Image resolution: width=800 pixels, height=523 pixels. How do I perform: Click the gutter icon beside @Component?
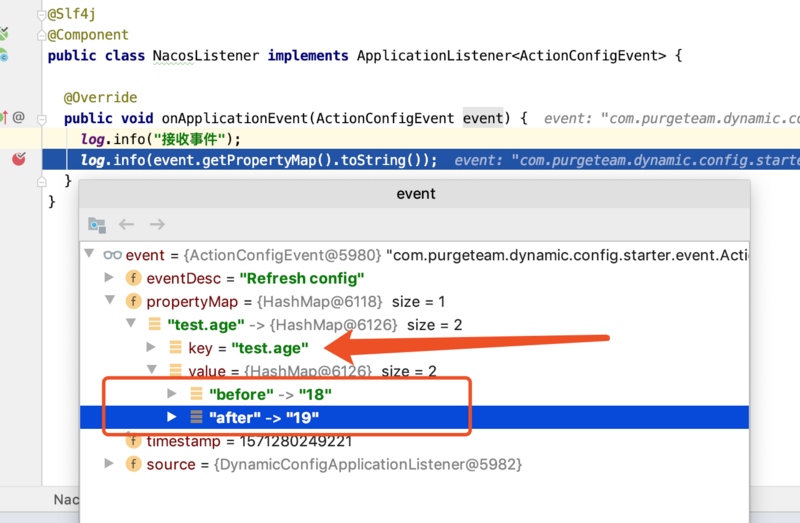4,34
